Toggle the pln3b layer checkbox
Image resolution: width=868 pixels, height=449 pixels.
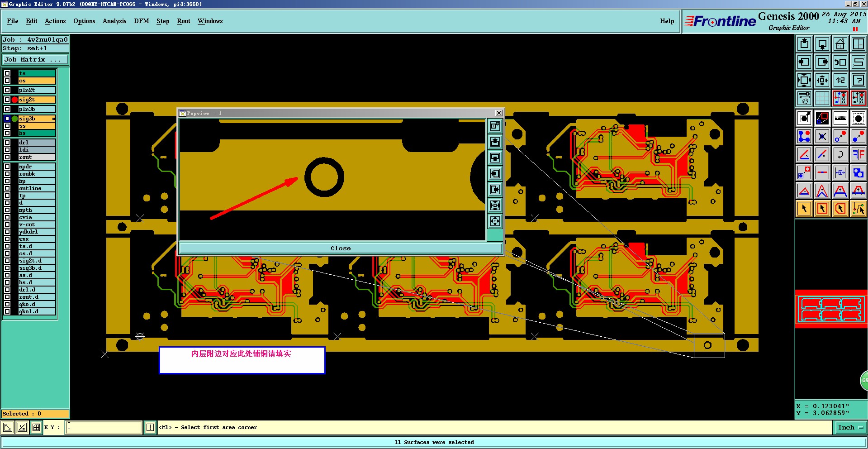pyautogui.click(x=7, y=109)
